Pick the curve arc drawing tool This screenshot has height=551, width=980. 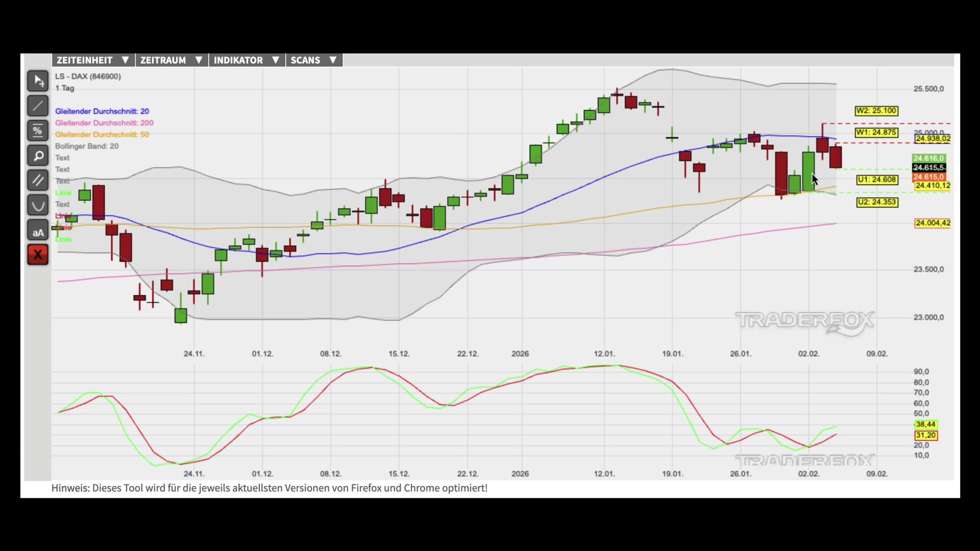coord(38,206)
